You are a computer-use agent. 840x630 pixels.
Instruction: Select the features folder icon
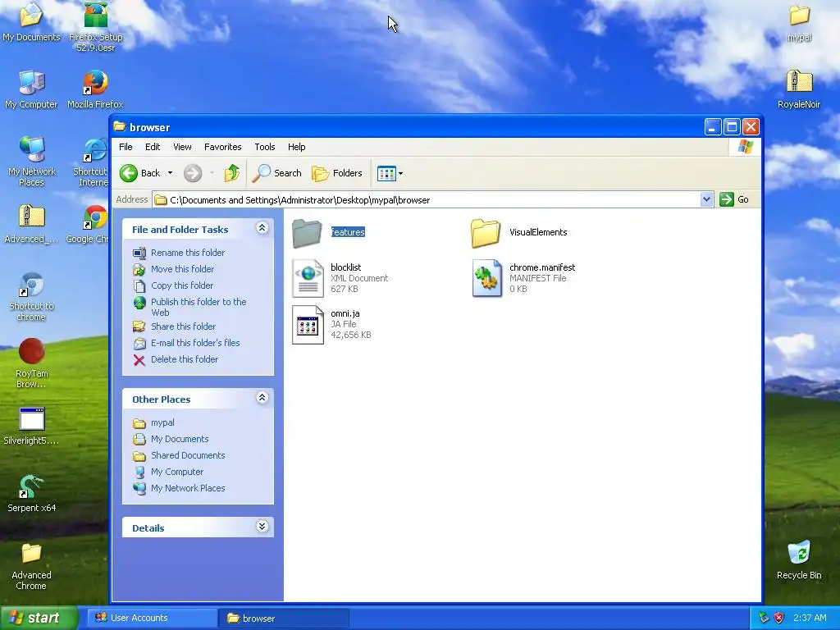click(307, 233)
